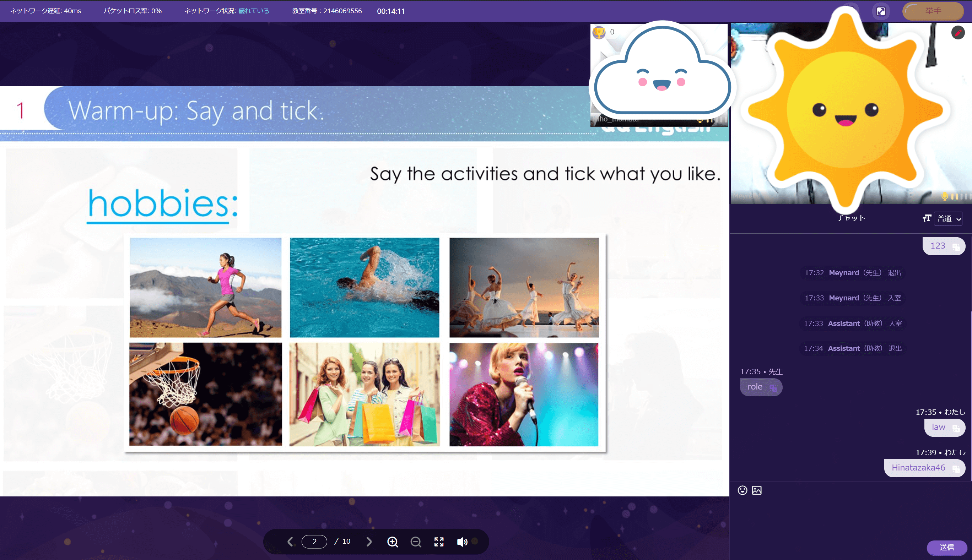Click the zoom out magnifier icon

click(x=416, y=542)
